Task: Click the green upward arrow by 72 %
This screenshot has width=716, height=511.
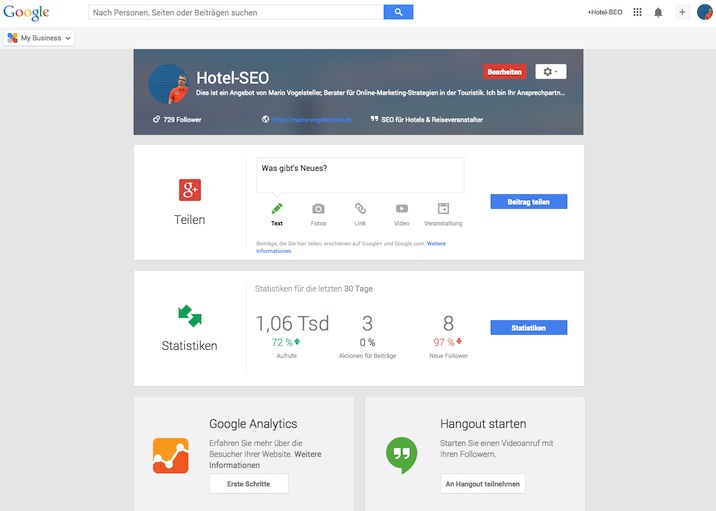Action: [297, 341]
